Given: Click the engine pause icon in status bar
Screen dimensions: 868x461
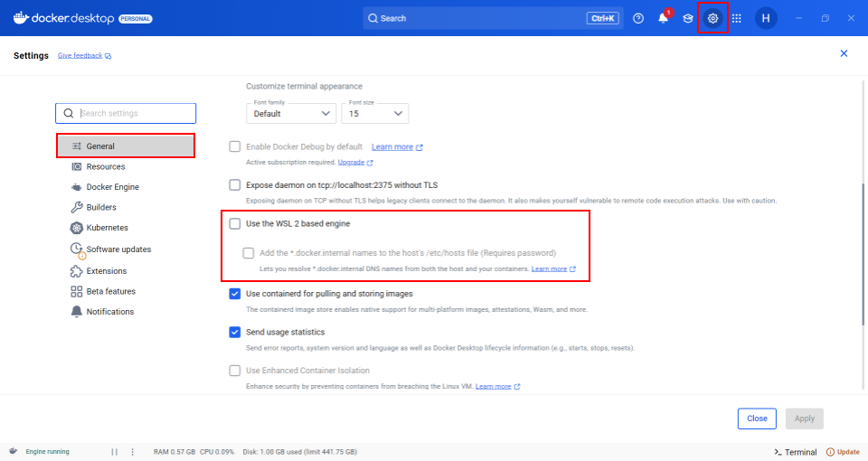Looking at the screenshot, I should (x=115, y=452).
